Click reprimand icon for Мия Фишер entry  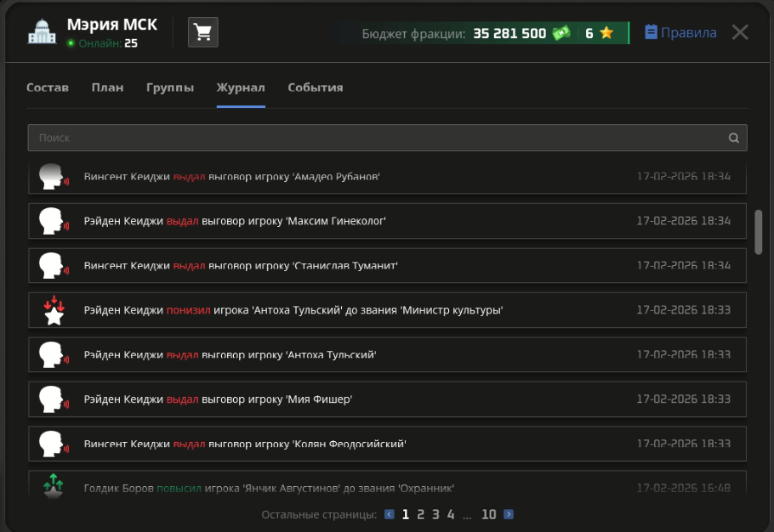(54, 399)
